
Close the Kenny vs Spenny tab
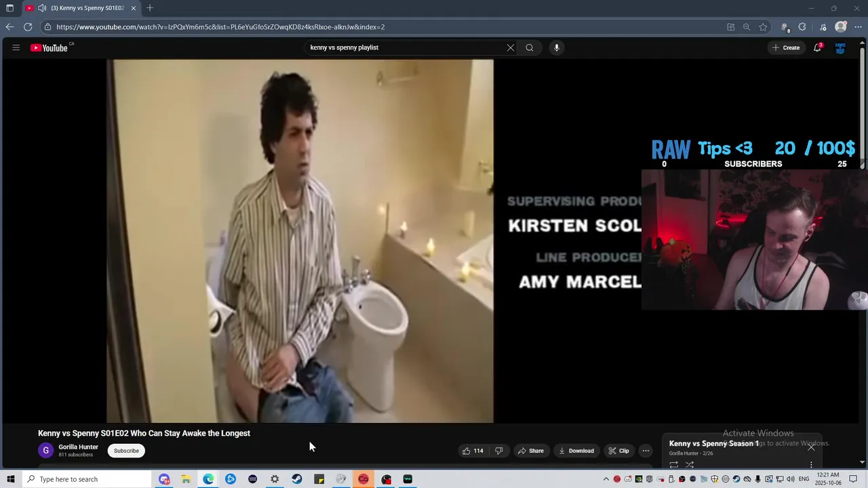(134, 8)
